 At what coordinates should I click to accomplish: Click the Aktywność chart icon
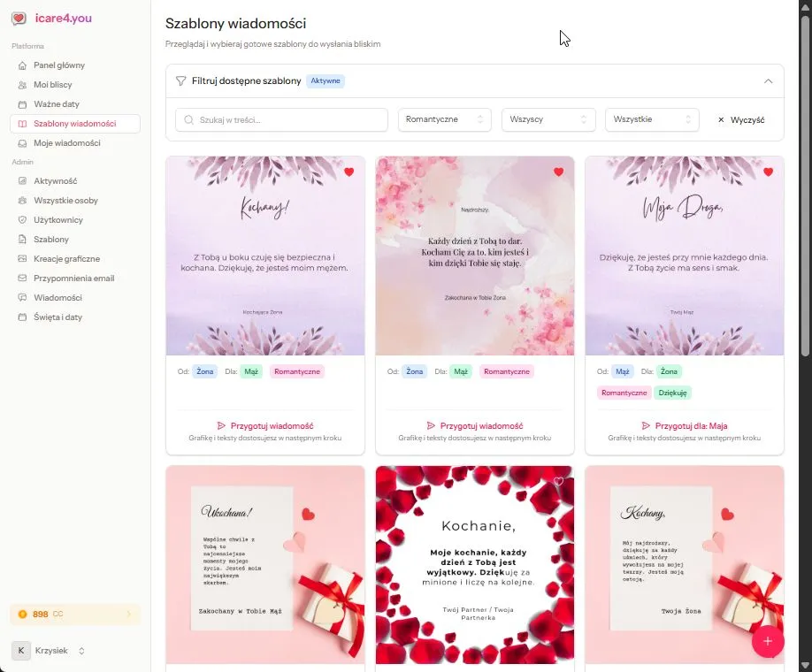pyautogui.click(x=22, y=181)
